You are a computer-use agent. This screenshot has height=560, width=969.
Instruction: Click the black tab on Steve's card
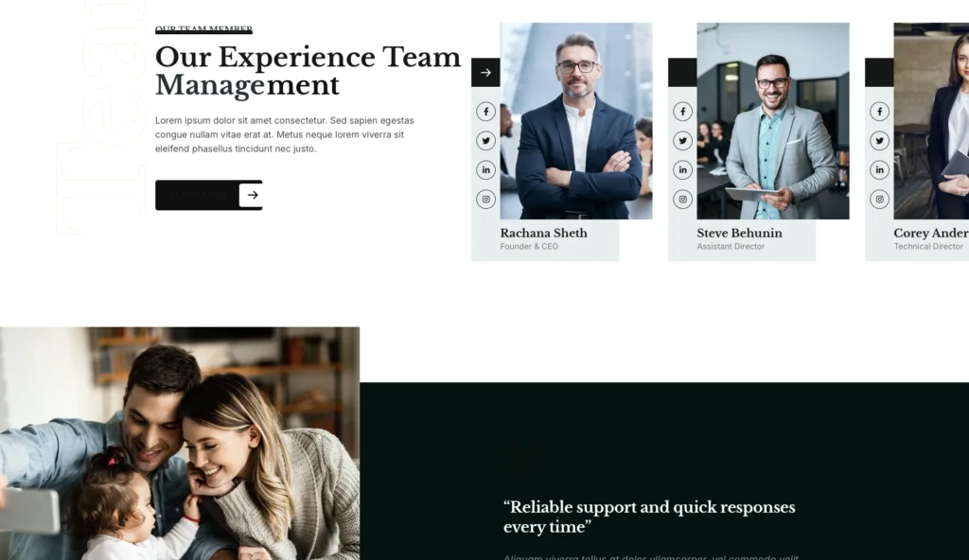coord(682,72)
